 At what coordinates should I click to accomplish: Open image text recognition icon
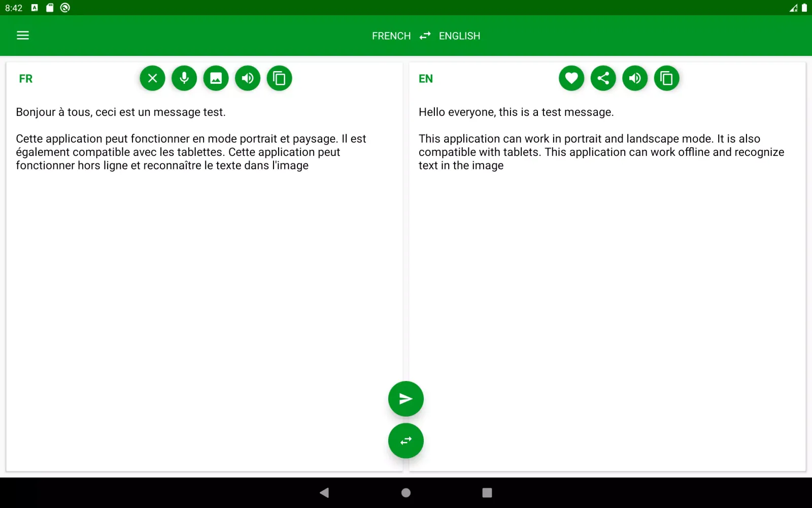point(216,78)
